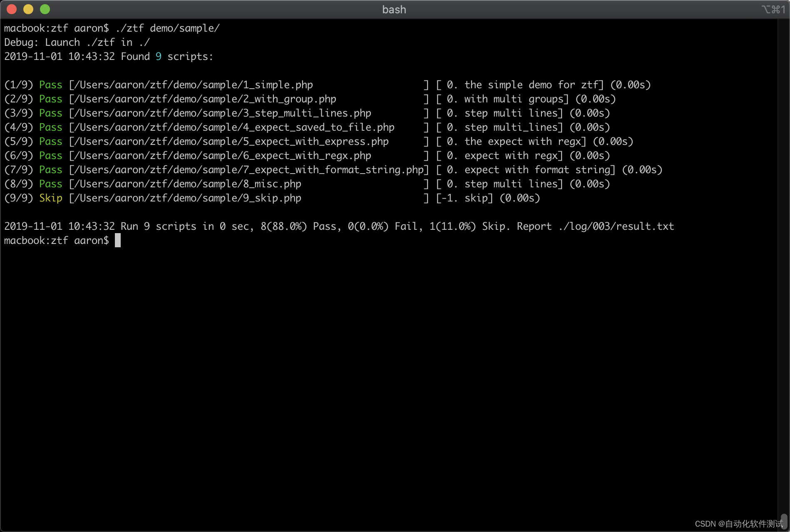790x532 pixels.
Task: Click the "Debug: Launch ./ztf in ./" line
Action: (x=77, y=42)
